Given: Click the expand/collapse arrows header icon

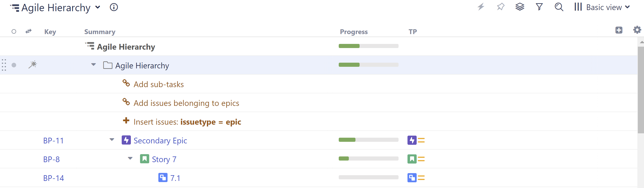Looking at the screenshot, I should point(28,31).
